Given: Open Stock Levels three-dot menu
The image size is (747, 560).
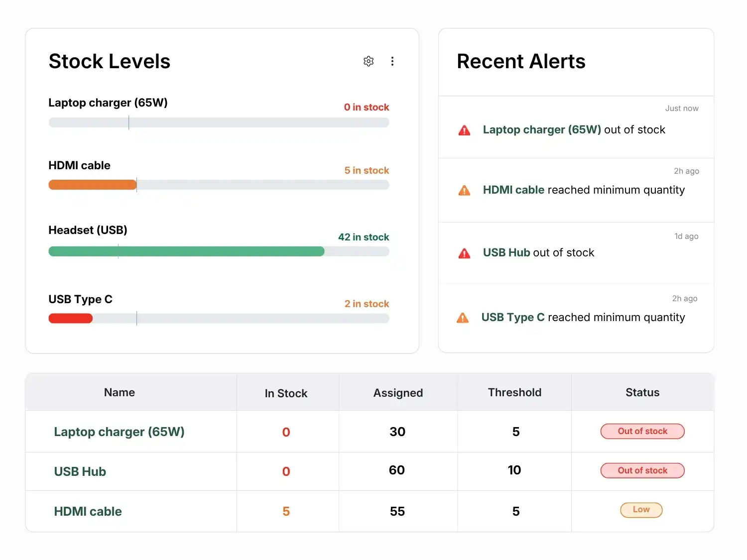Looking at the screenshot, I should [x=392, y=61].
